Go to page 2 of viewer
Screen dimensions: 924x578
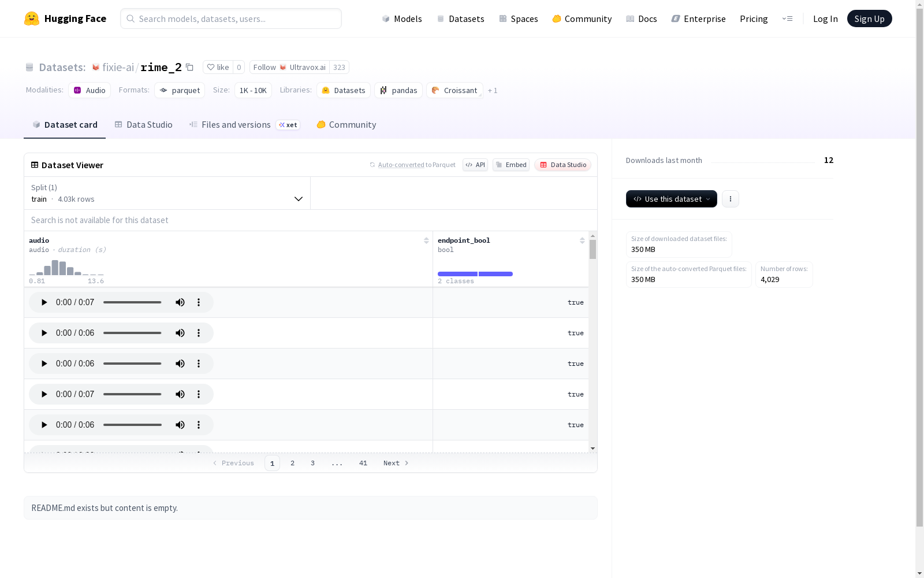[x=293, y=463]
